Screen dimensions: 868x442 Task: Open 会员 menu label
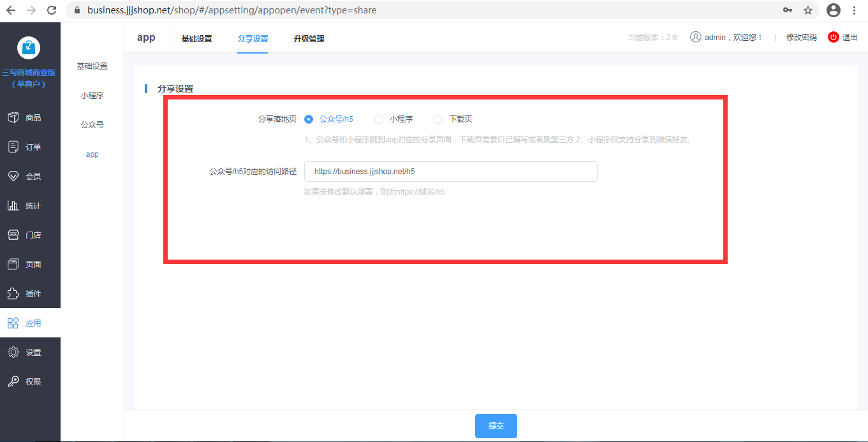pos(33,176)
